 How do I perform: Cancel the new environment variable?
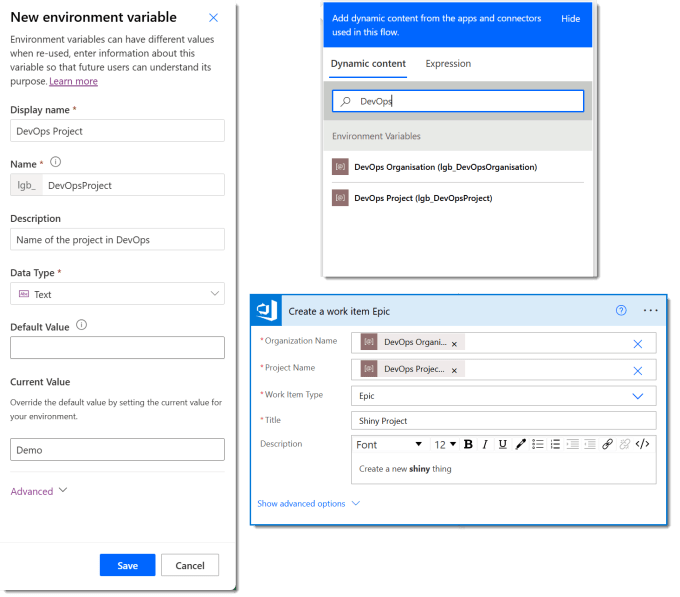(190, 565)
